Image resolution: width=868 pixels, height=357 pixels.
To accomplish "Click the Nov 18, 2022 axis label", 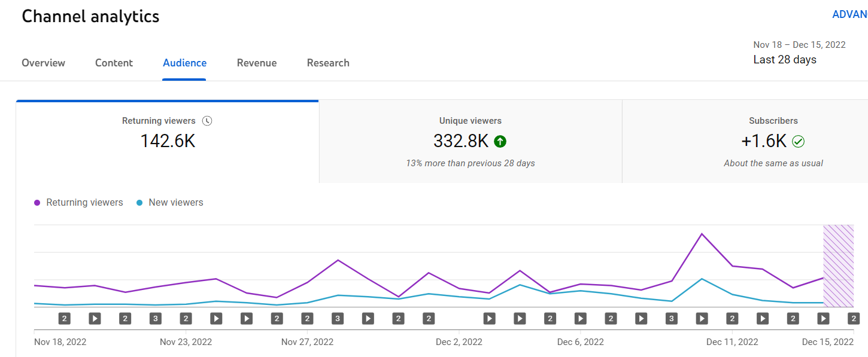I will click(x=60, y=342).
